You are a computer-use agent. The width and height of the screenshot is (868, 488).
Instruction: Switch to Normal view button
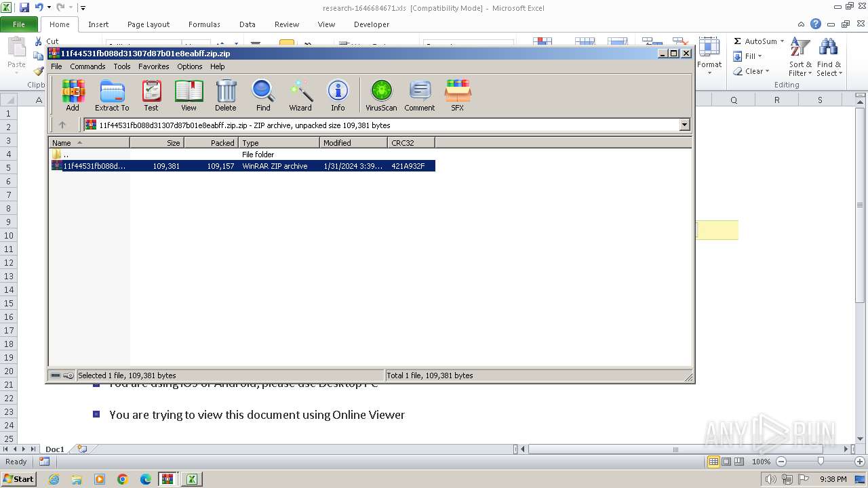713,462
